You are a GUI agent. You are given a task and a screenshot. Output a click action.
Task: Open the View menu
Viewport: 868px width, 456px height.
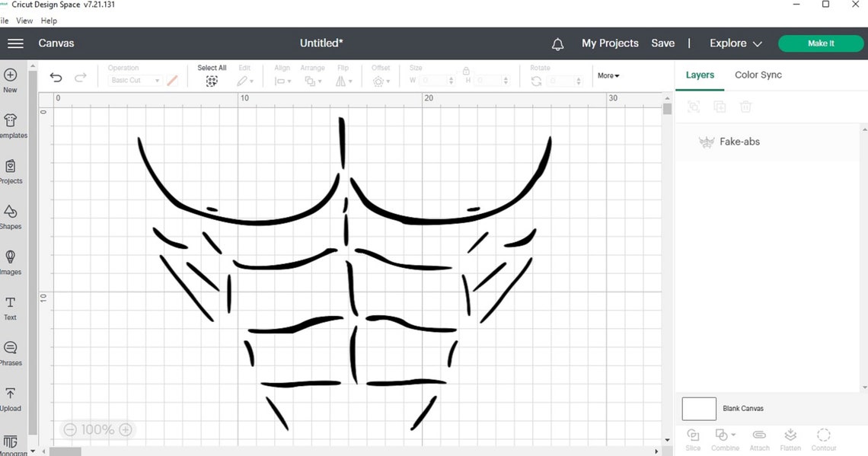coord(24,21)
